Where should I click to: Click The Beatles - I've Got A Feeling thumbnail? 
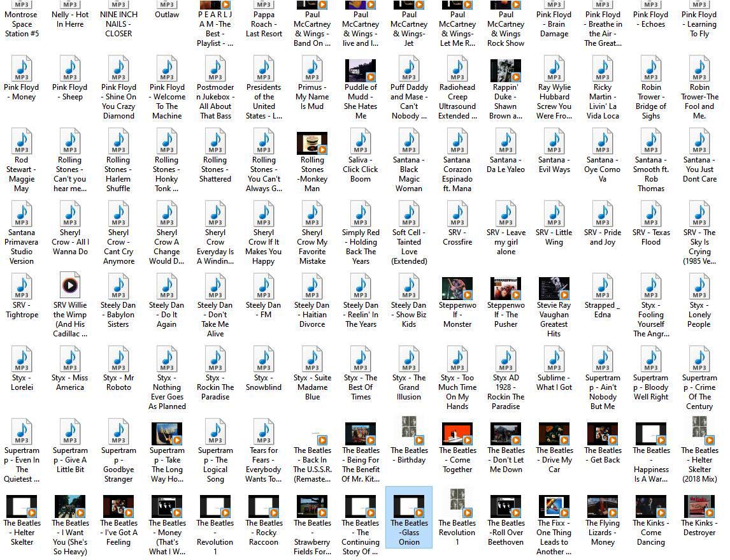click(x=118, y=506)
